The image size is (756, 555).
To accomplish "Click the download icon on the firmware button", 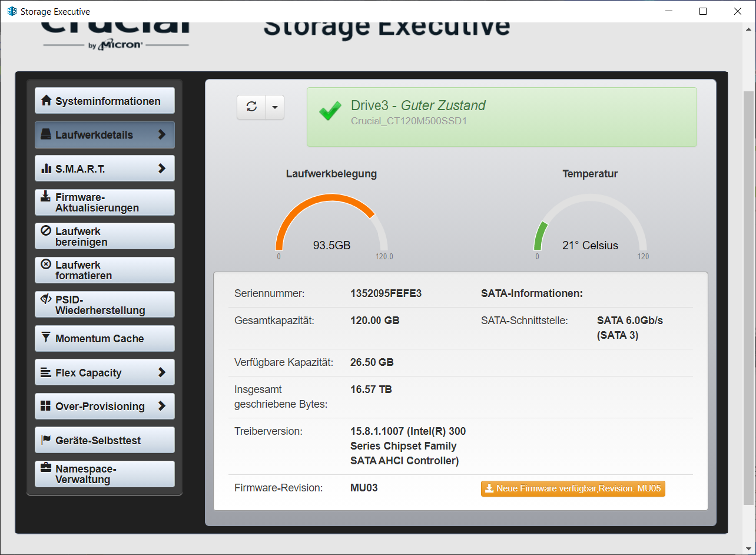I will 489,488.
